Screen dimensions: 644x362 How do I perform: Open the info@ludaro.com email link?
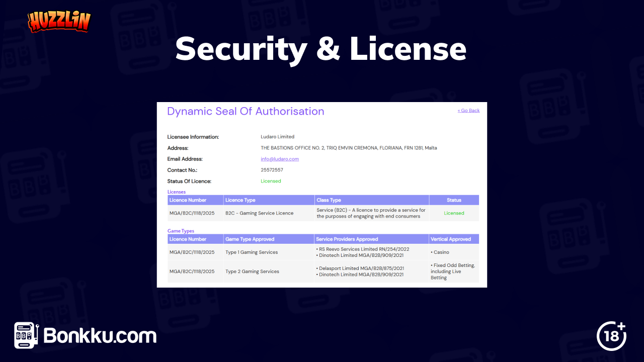(x=280, y=159)
